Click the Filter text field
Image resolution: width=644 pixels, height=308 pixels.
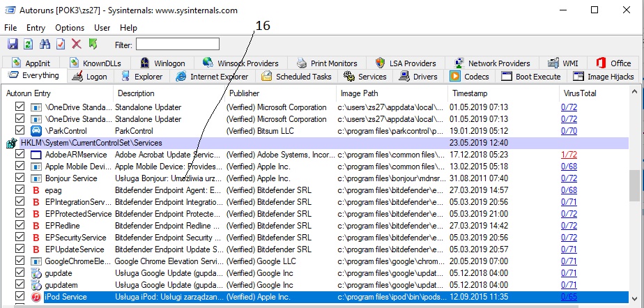coord(178,45)
